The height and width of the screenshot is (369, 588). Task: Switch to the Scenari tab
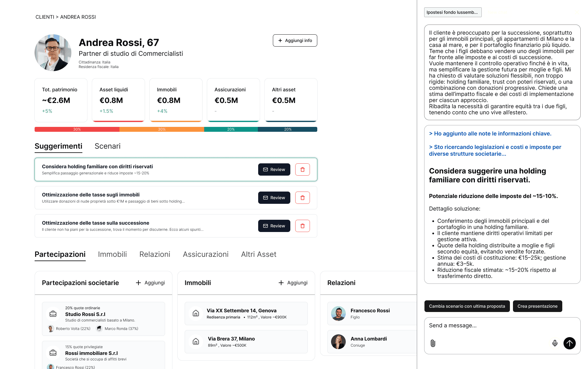coord(107,146)
